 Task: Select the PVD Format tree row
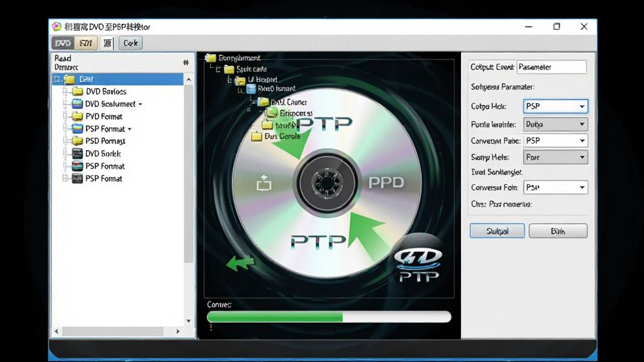(104, 116)
